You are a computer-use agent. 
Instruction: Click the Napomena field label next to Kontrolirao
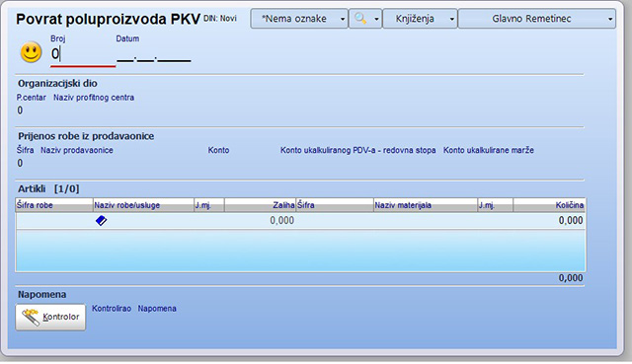click(x=157, y=309)
